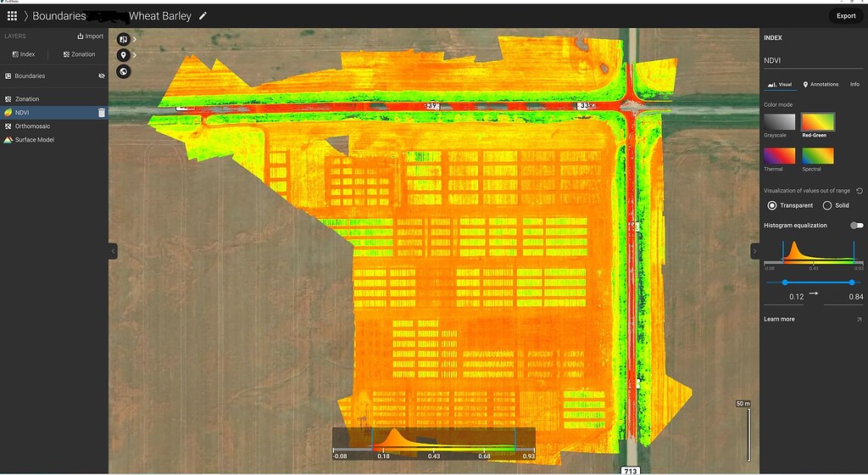The height and width of the screenshot is (475, 868).
Task: Open the map compare tool
Action: click(124, 39)
